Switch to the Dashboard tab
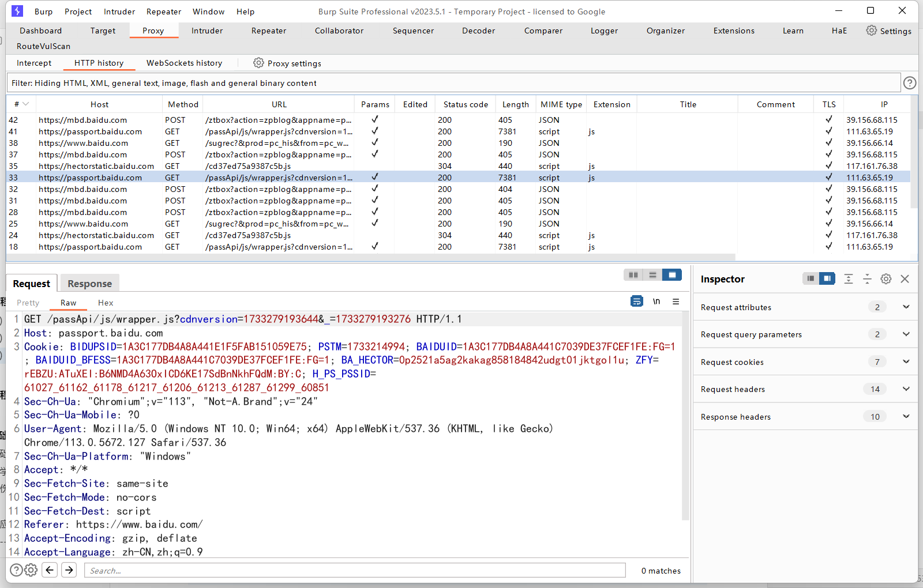This screenshot has height=588, width=923. pos(40,31)
